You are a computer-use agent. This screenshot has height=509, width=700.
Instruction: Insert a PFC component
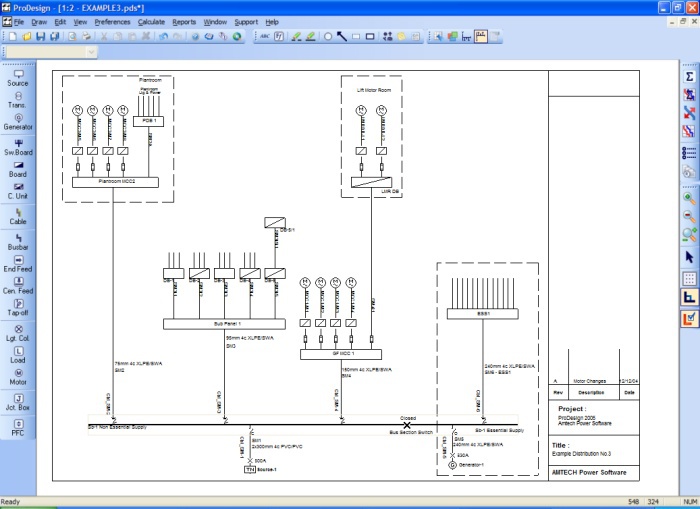click(x=18, y=428)
